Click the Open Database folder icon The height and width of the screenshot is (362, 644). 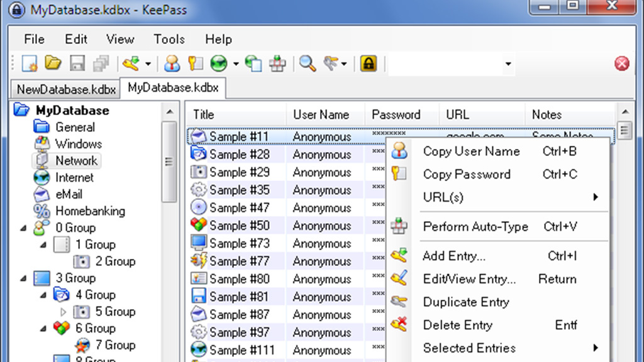point(53,63)
